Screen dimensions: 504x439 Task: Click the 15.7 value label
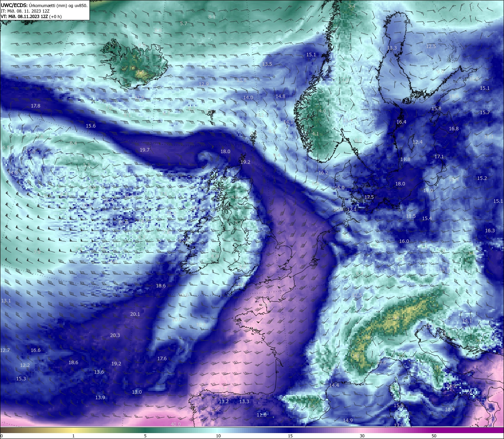coord(485,113)
